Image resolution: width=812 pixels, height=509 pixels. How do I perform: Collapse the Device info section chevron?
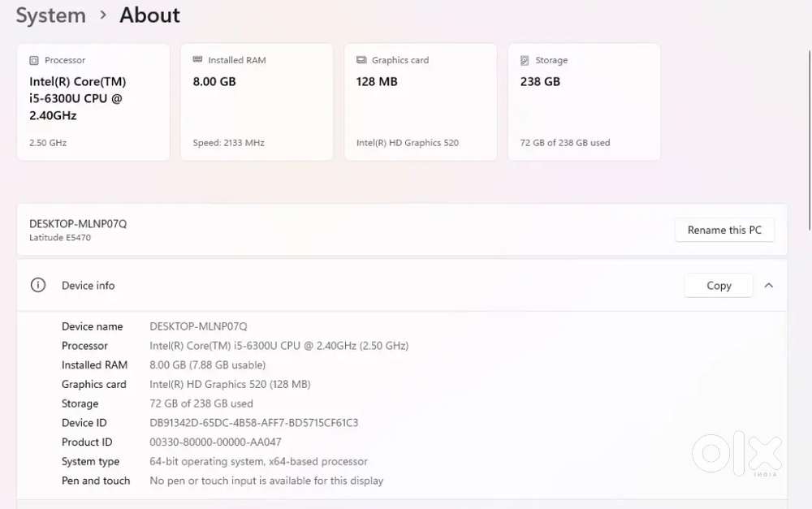pyautogui.click(x=768, y=285)
